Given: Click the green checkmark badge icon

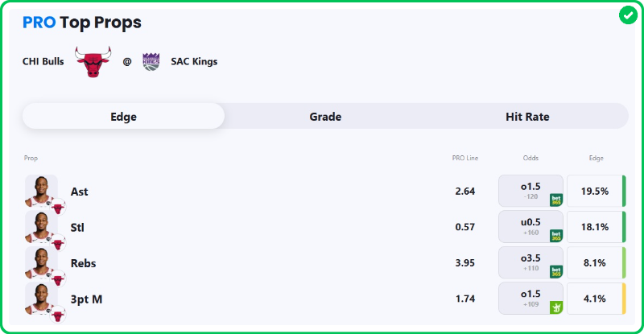Looking at the screenshot, I should (628, 15).
